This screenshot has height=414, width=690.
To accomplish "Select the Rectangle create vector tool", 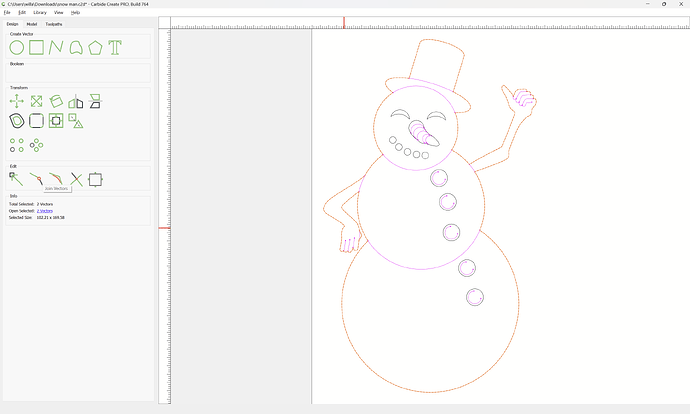I will [37, 48].
